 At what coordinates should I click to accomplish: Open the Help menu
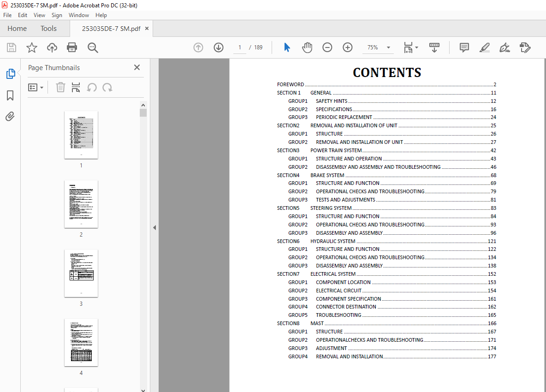tap(101, 15)
